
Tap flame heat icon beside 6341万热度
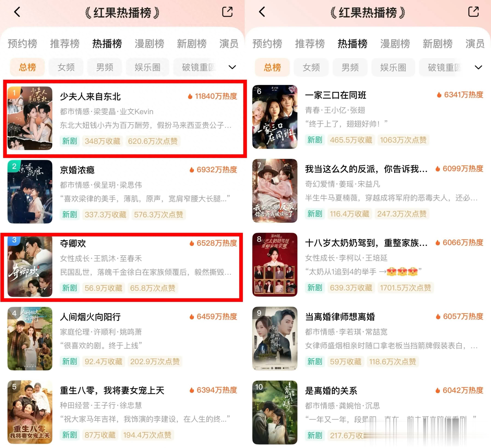[x=439, y=95]
